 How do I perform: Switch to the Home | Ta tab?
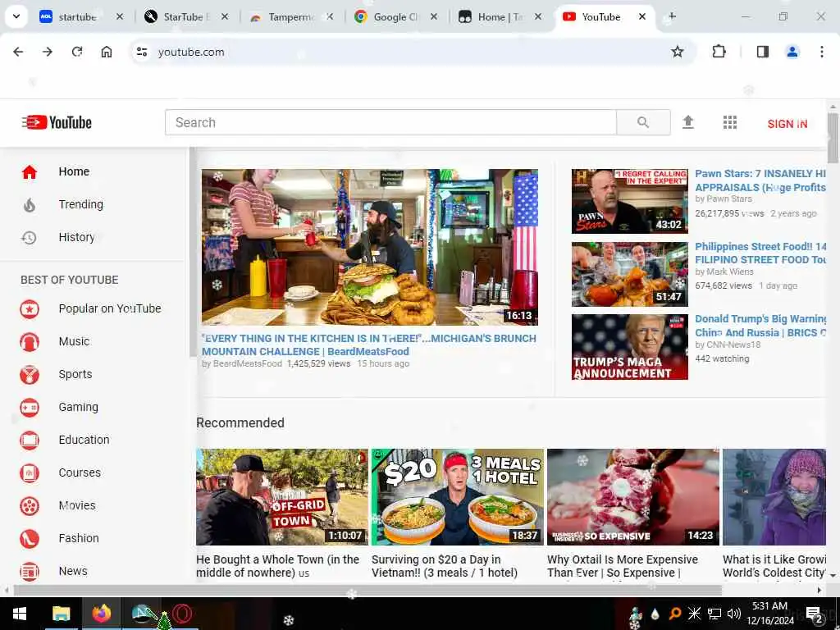[498, 17]
